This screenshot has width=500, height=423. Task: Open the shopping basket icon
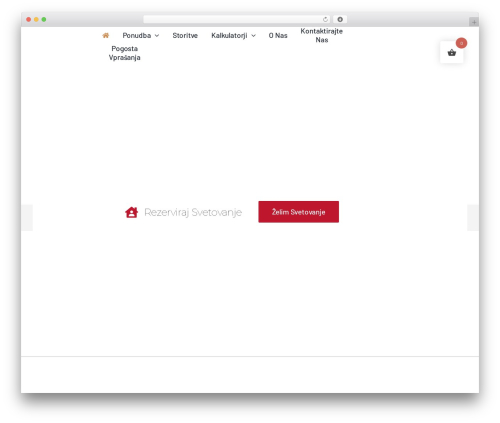tap(452, 53)
